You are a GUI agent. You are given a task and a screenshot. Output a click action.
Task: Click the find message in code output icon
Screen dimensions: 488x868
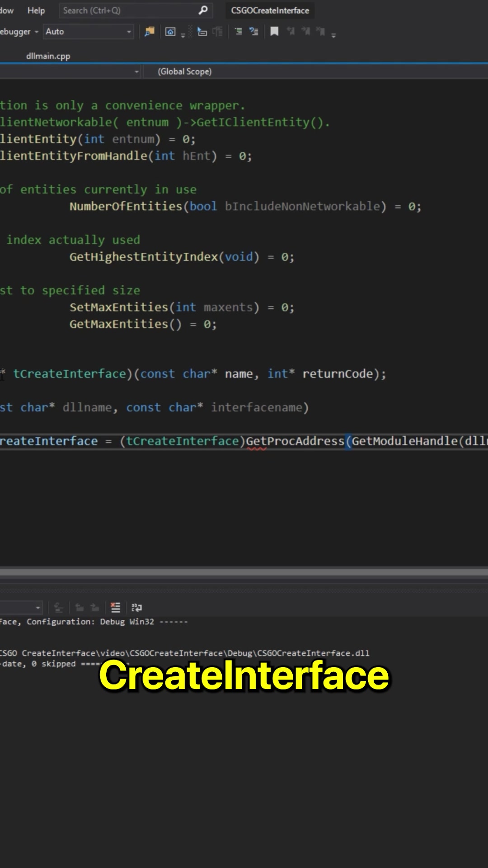[x=59, y=608]
